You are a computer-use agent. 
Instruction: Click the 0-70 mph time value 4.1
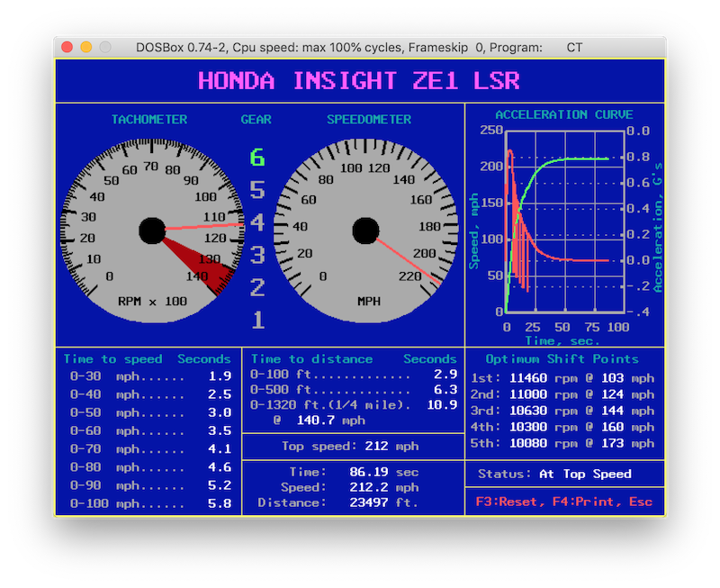click(220, 448)
